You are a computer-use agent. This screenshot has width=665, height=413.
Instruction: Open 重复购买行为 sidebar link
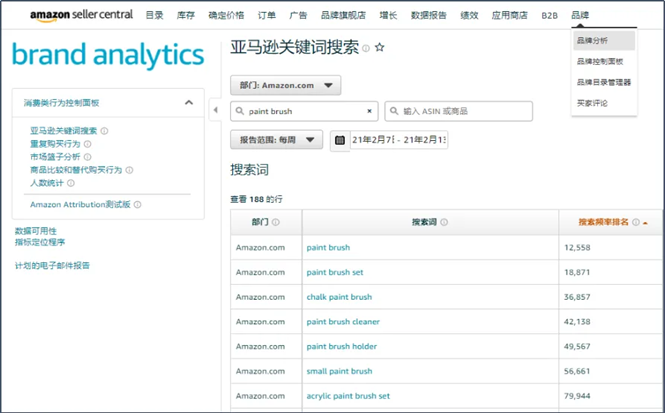point(55,144)
